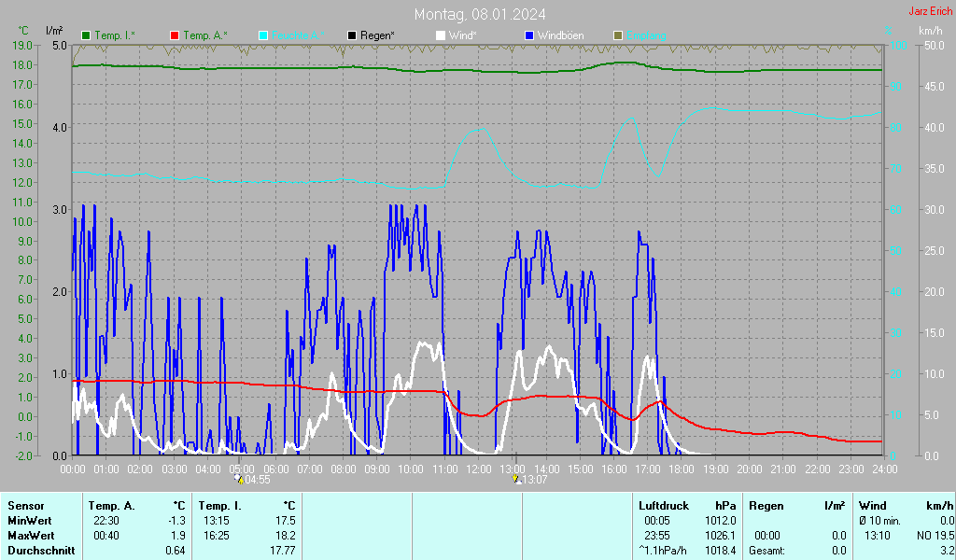Click the 13:07 marker icon below the time axis
Image resolution: width=956 pixels, height=560 pixels.
[x=517, y=480]
